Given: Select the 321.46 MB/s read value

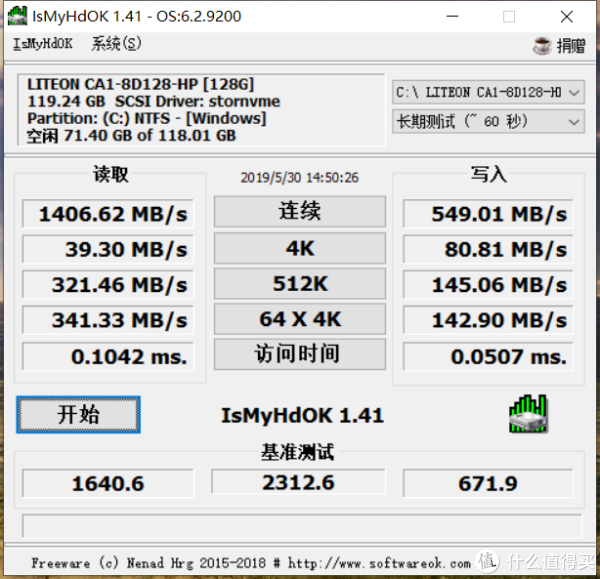Looking at the screenshot, I should pyautogui.click(x=108, y=285).
